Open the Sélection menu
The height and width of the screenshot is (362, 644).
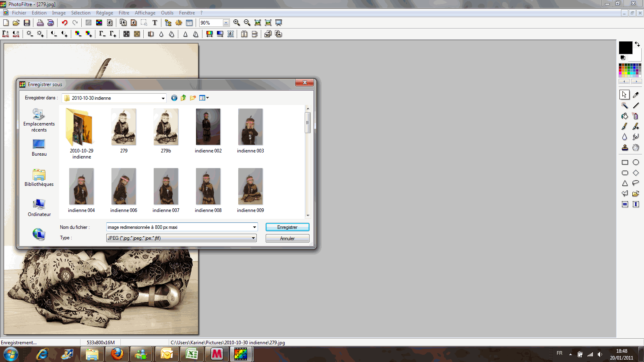click(x=80, y=13)
